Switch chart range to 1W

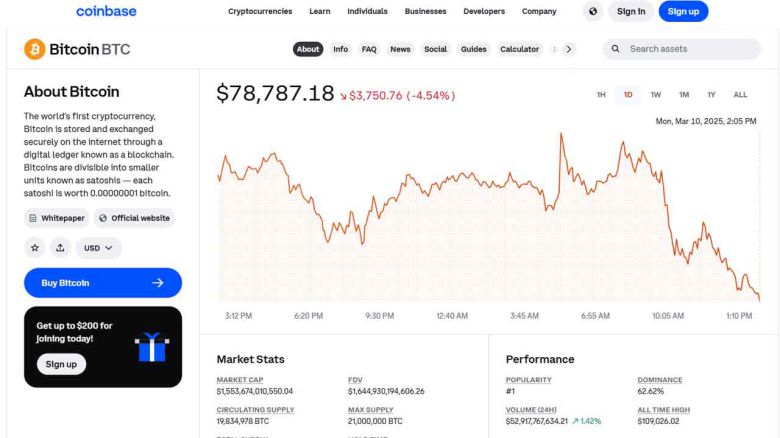pos(656,95)
